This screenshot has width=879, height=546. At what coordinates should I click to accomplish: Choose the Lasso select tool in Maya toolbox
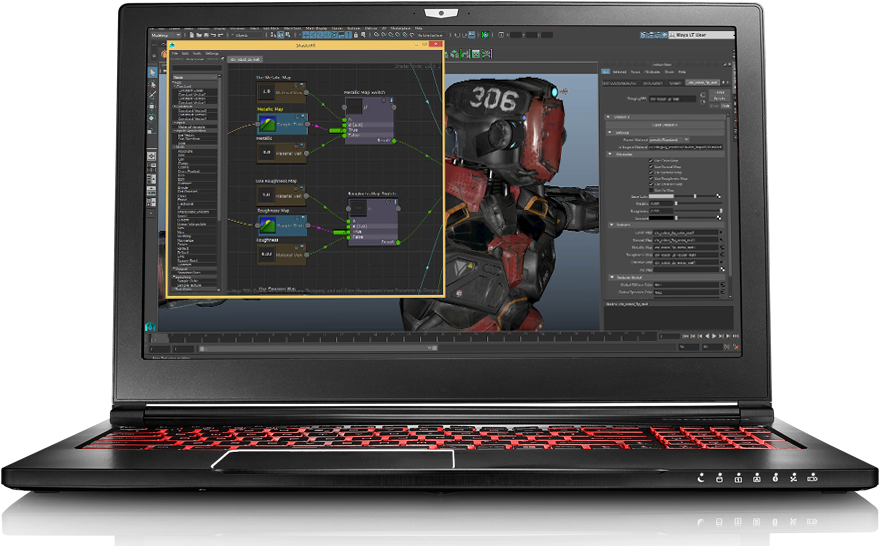(152, 85)
